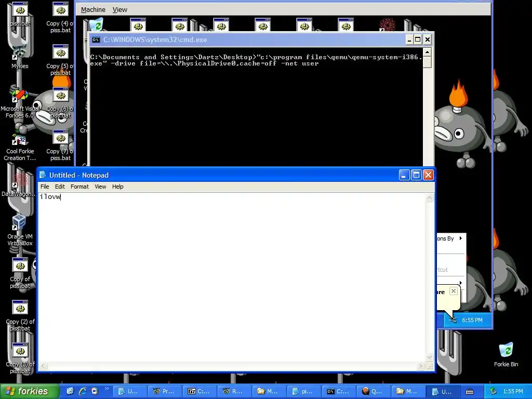Open the forkies Start button
The width and height of the screenshot is (532, 399).
tap(29, 391)
